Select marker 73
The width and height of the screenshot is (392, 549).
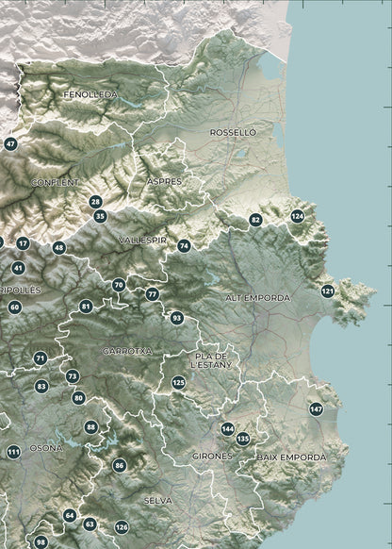click(73, 376)
